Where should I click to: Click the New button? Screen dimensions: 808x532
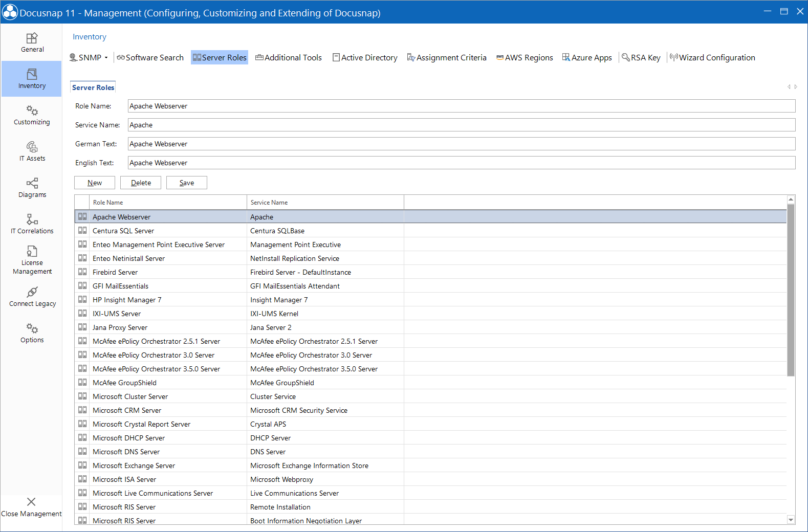point(95,183)
